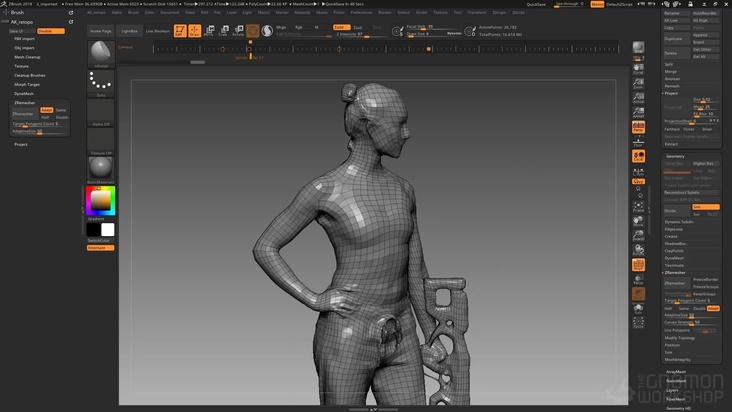Click the BPR render icon in right shelf

click(x=638, y=48)
